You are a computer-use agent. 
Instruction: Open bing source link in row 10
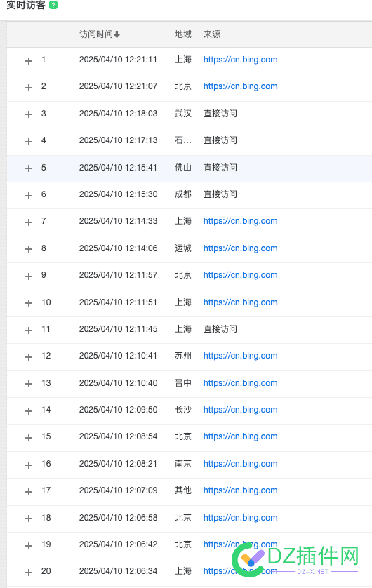[240, 302]
